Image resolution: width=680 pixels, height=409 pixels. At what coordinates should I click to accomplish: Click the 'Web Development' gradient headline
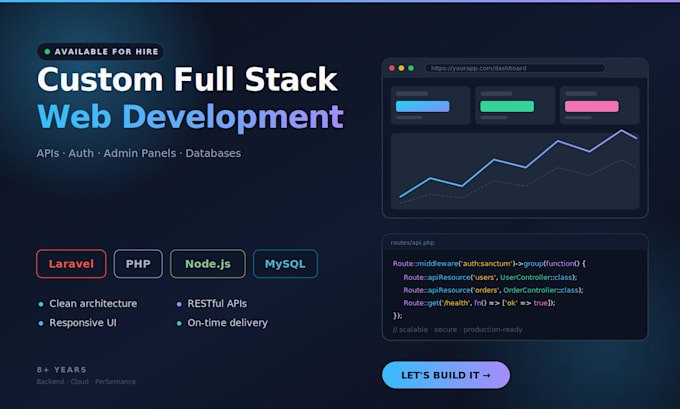pos(190,117)
